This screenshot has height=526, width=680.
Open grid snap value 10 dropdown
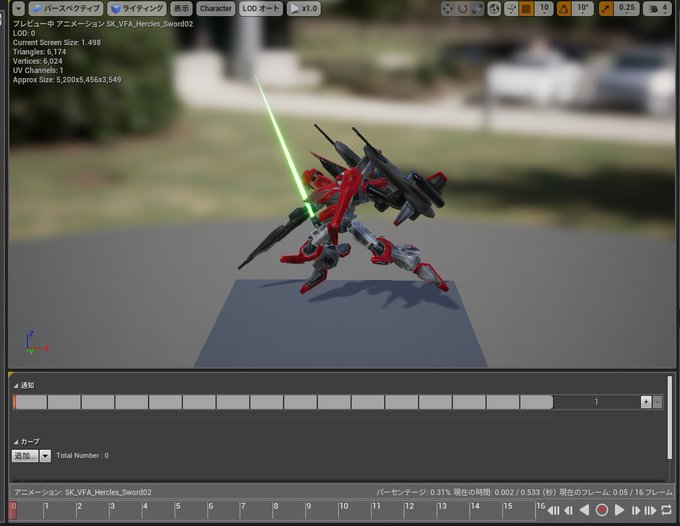click(544, 8)
